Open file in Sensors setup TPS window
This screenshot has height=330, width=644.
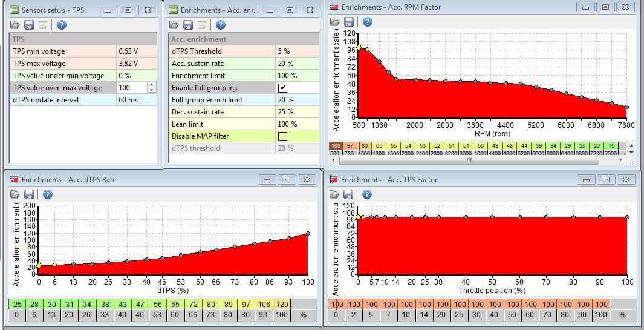click(x=16, y=25)
